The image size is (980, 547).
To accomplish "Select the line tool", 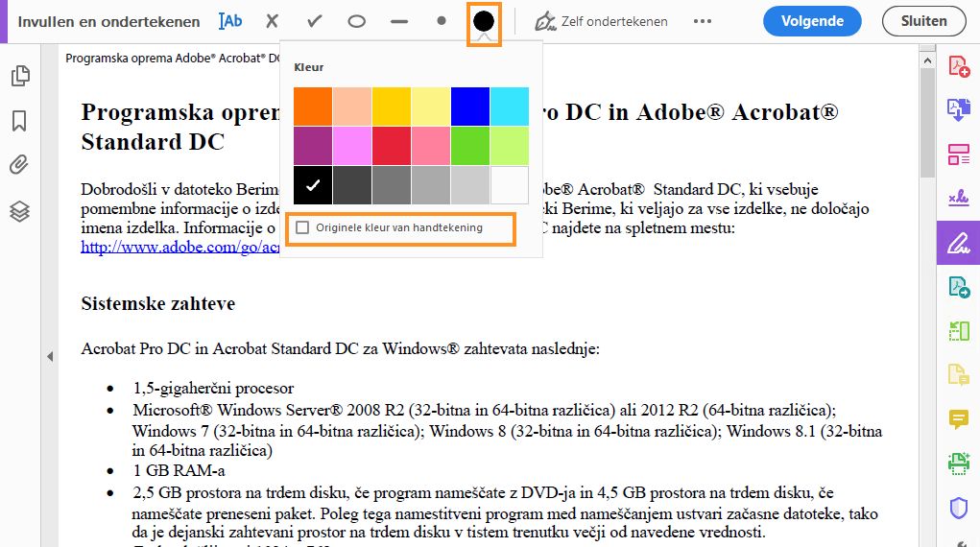I will (398, 21).
